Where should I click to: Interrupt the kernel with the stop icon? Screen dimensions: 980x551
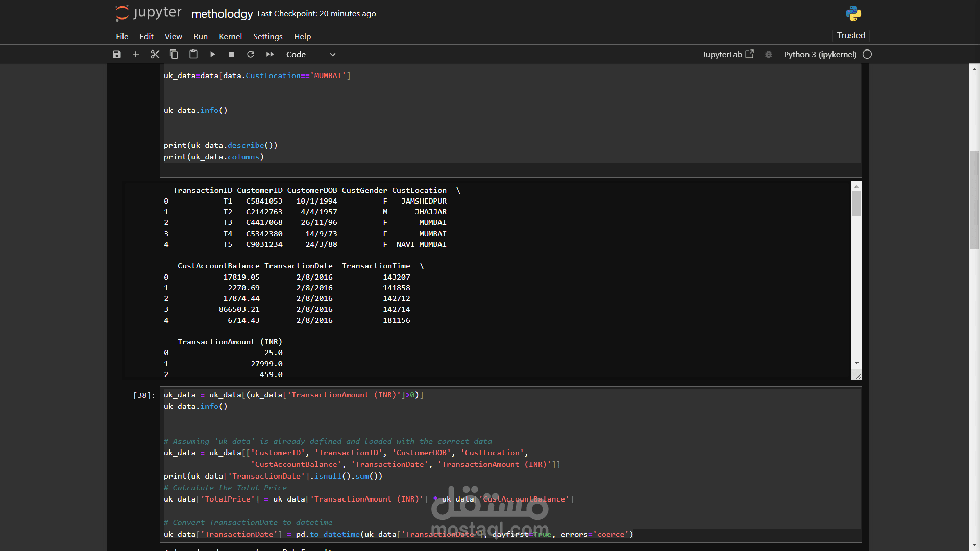click(x=232, y=54)
